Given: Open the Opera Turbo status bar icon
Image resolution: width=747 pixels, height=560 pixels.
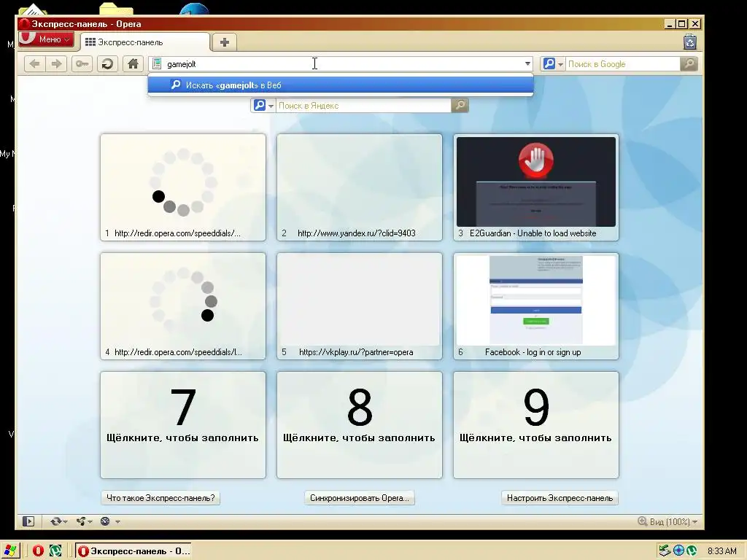Looking at the screenshot, I should coord(105,521).
